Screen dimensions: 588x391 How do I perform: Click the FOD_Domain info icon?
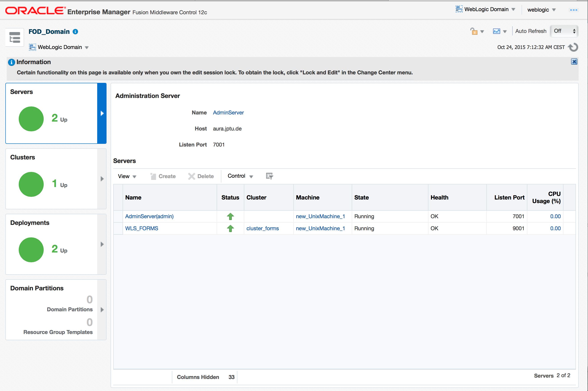pos(75,32)
